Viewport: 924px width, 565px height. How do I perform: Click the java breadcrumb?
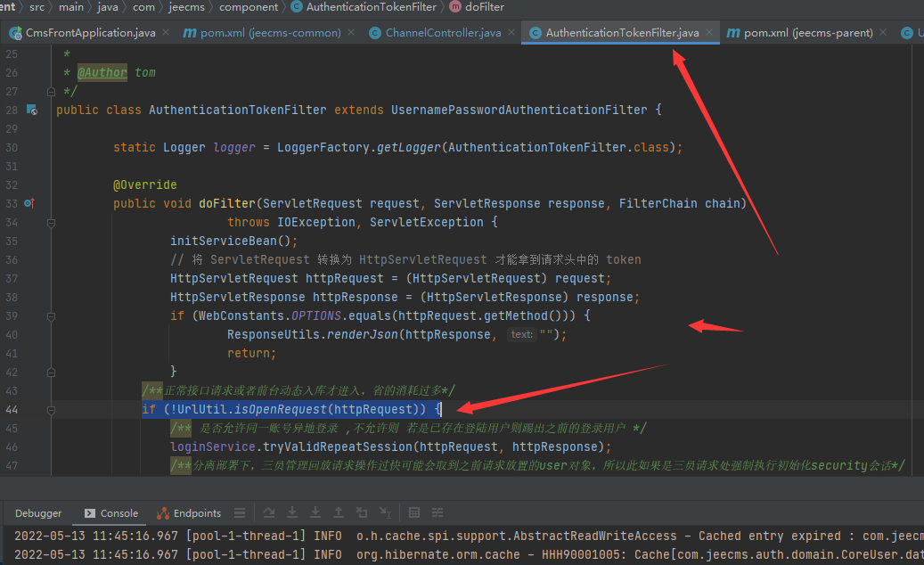108,7
